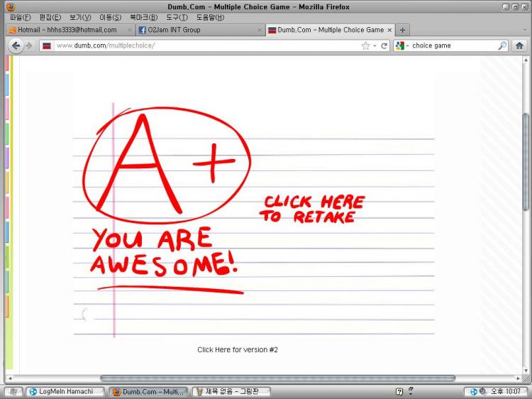Viewport: 532px width, 399px height.
Task: Reload the page using the refresh icon
Action: point(384,45)
